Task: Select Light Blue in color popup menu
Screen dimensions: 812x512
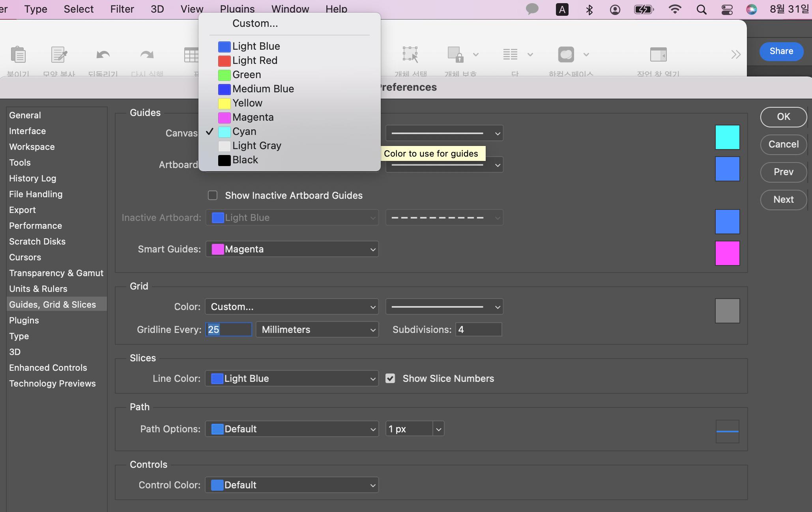Action: (290, 46)
